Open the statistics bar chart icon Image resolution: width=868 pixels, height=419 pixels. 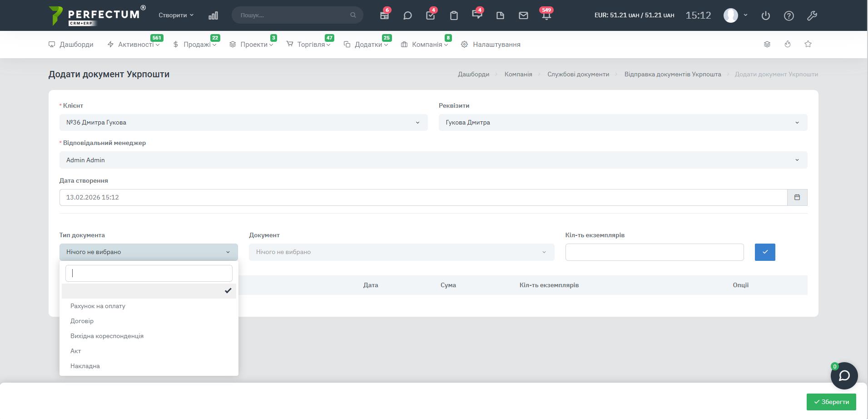click(x=213, y=15)
